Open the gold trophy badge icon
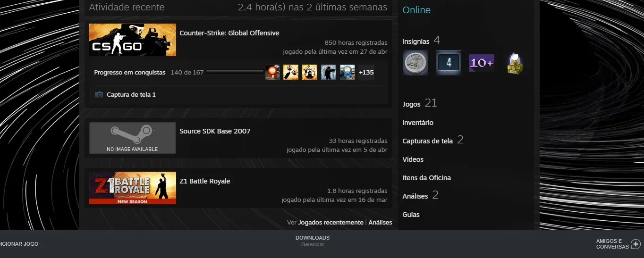Screen dimensions: 644x258 (514, 63)
